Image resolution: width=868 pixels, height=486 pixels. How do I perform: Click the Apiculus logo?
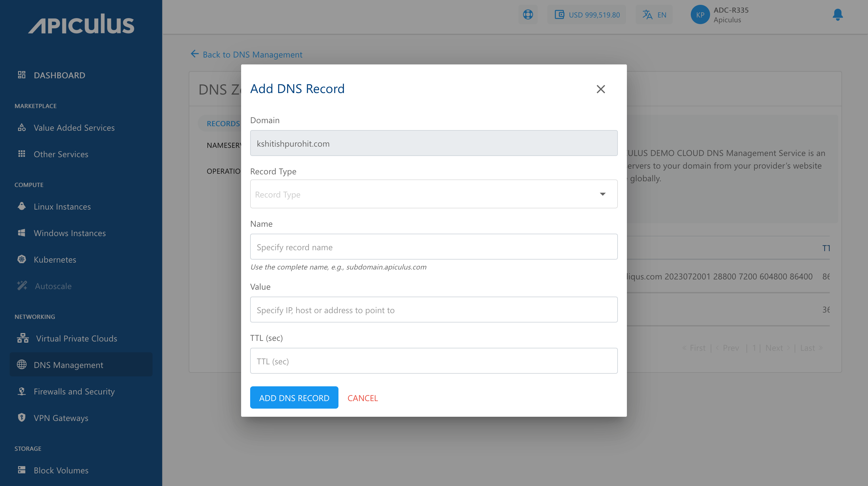81,24
